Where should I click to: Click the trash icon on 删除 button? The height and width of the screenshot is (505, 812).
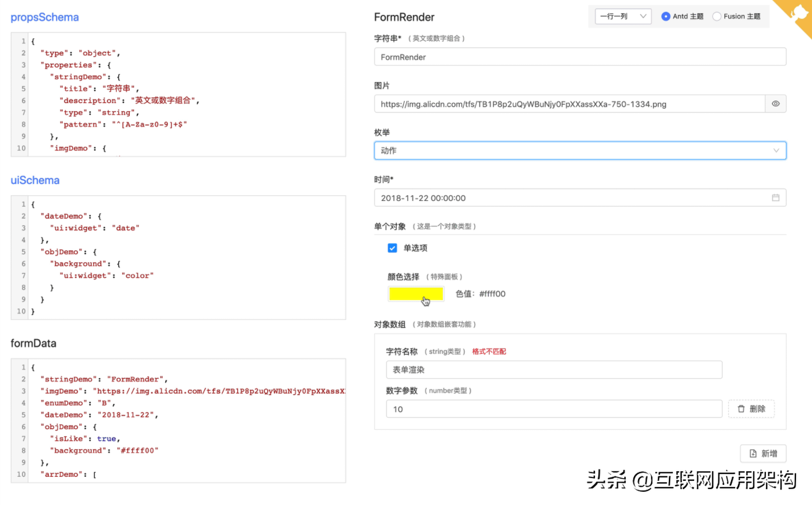click(741, 409)
